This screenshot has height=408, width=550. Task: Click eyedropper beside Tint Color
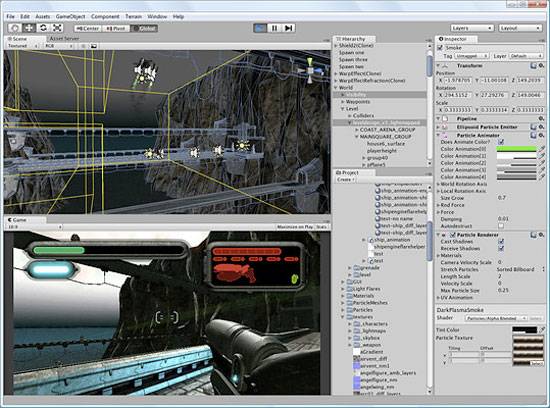click(x=542, y=329)
